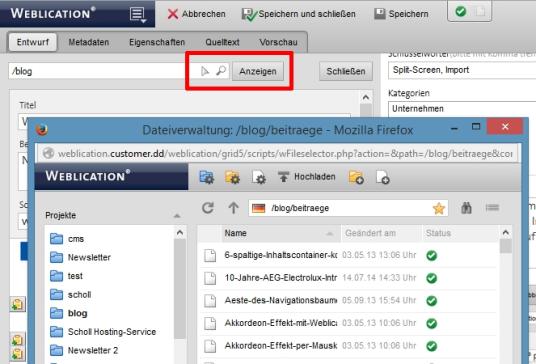
Task: Switch to the Quelltext tab
Action: click(x=222, y=42)
